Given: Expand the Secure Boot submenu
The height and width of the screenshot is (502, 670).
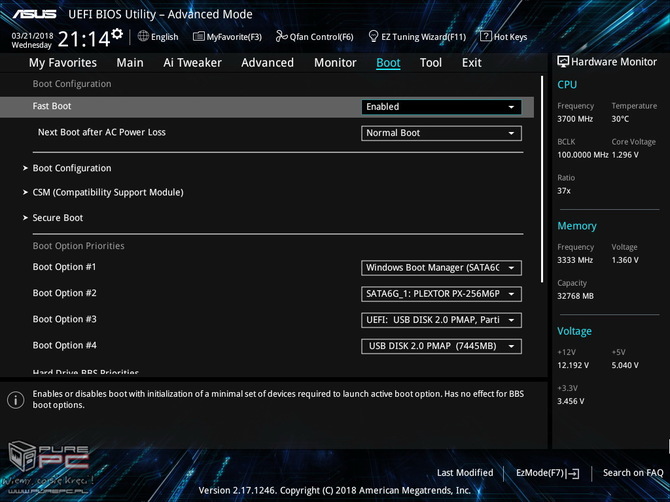Looking at the screenshot, I should coord(58,218).
